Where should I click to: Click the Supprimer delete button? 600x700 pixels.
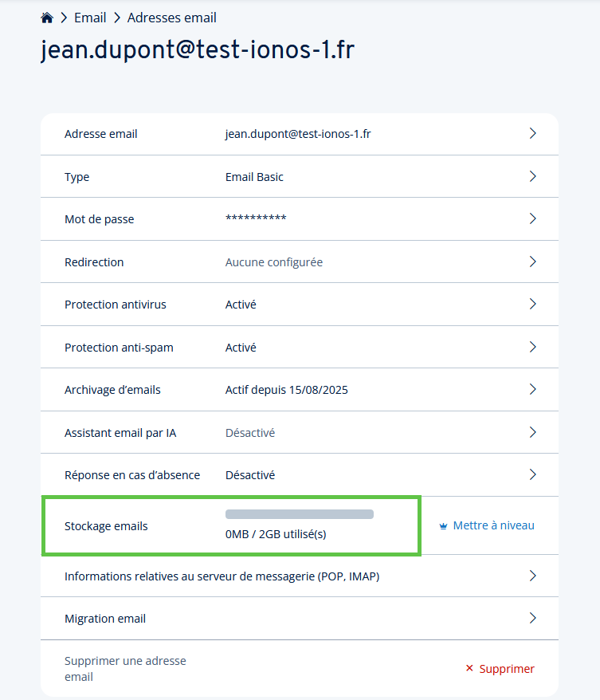click(x=500, y=669)
